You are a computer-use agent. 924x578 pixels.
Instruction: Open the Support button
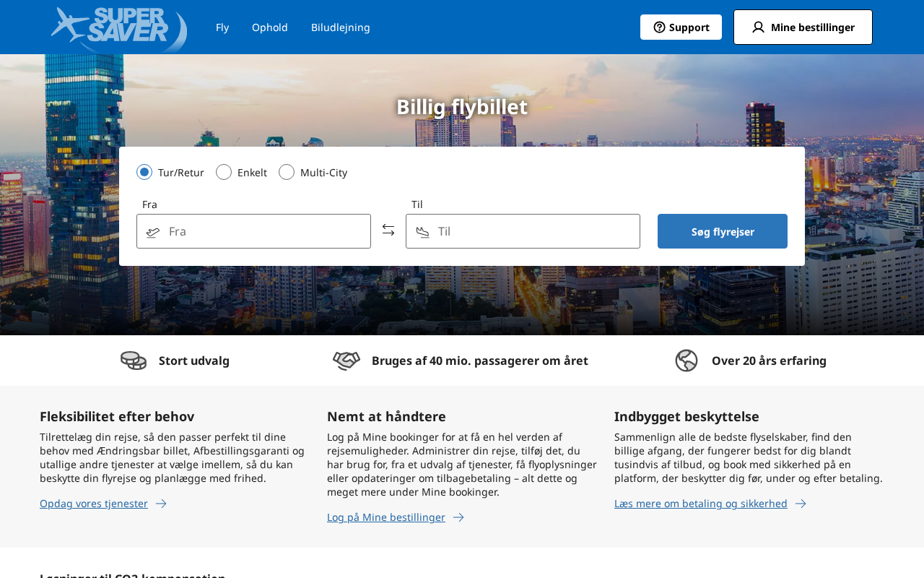pyautogui.click(x=681, y=27)
